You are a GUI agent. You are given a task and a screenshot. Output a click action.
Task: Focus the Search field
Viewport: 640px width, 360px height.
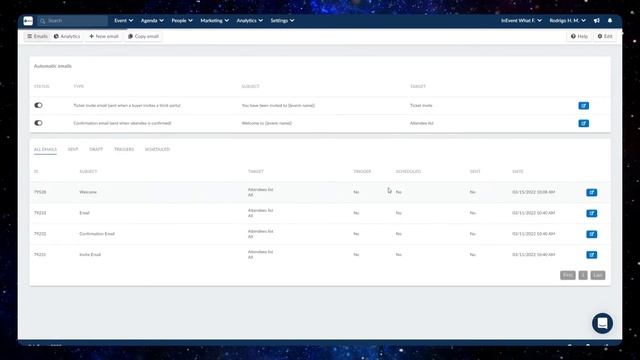click(73, 20)
